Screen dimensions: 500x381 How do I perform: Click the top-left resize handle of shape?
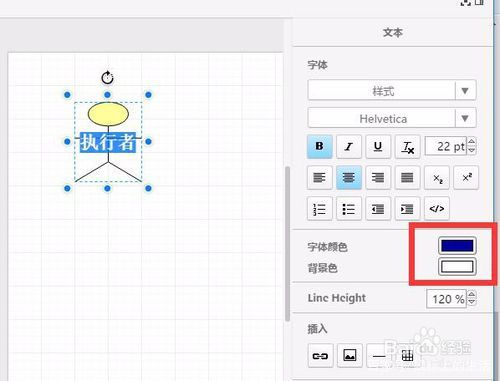67,95
